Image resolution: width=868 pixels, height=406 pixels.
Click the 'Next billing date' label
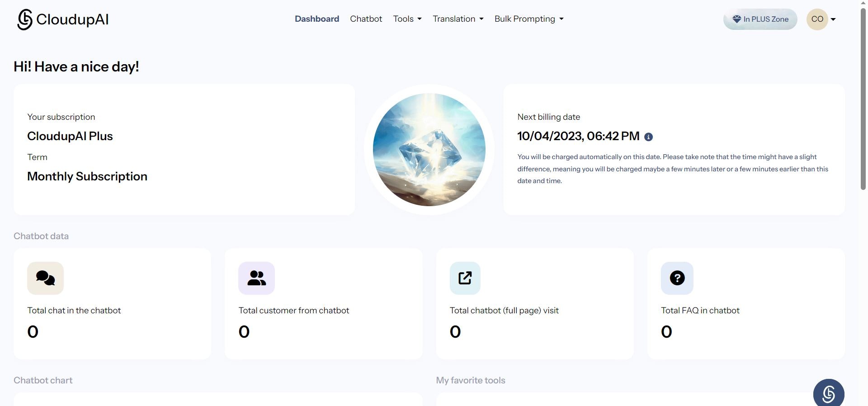pyautogui.click(x=549, y=117)
